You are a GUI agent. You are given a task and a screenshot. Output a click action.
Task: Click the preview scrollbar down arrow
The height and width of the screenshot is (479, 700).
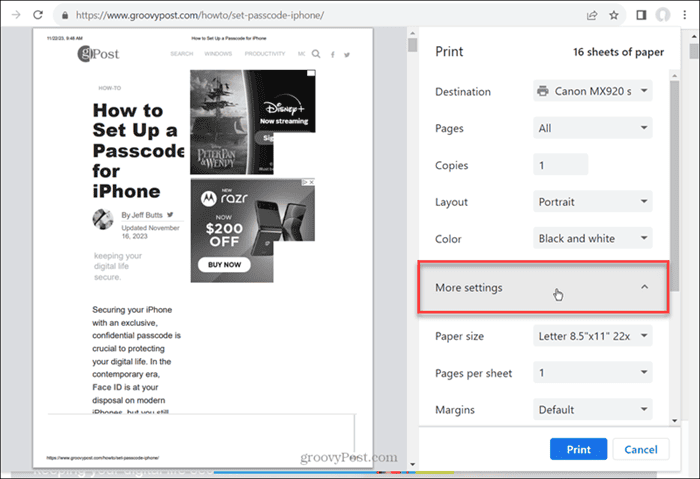click(412, 464)
